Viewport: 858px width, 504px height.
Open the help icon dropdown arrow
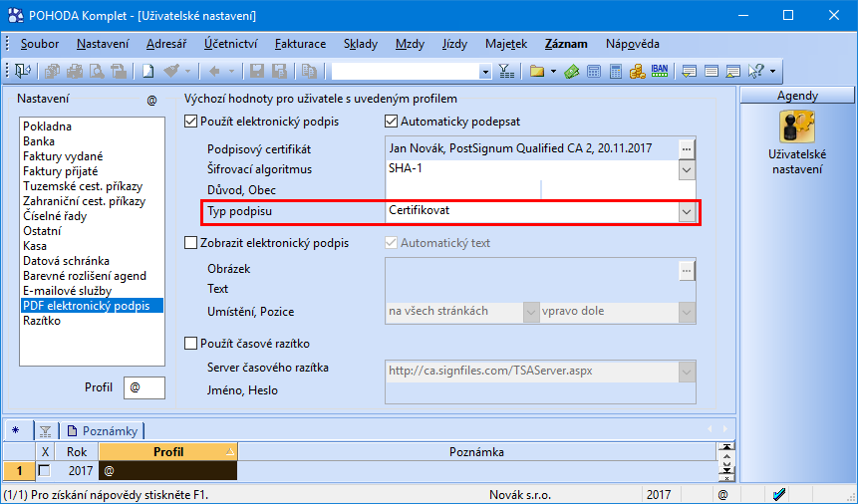[x=772, y=71]
